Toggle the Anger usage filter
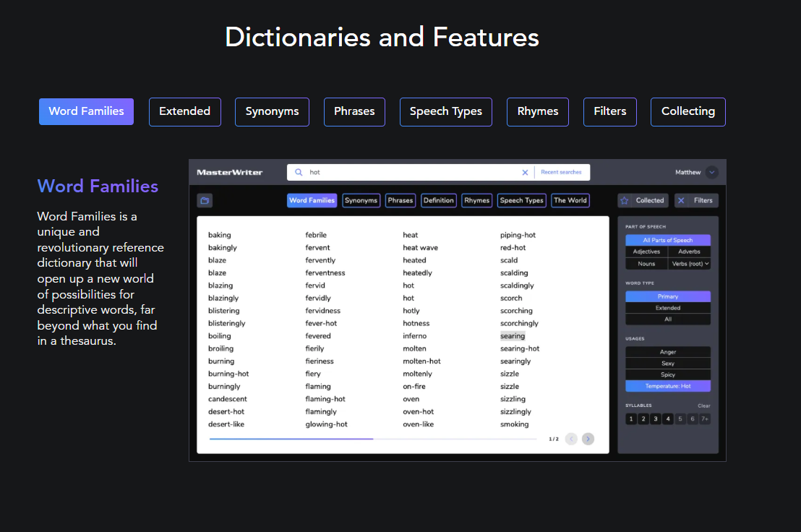The height and width of the screenshot is (532, 801). coord(668,352)
